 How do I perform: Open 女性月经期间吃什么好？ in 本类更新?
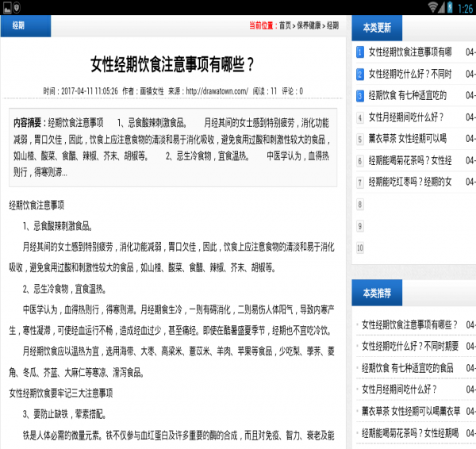click(406, 117)
